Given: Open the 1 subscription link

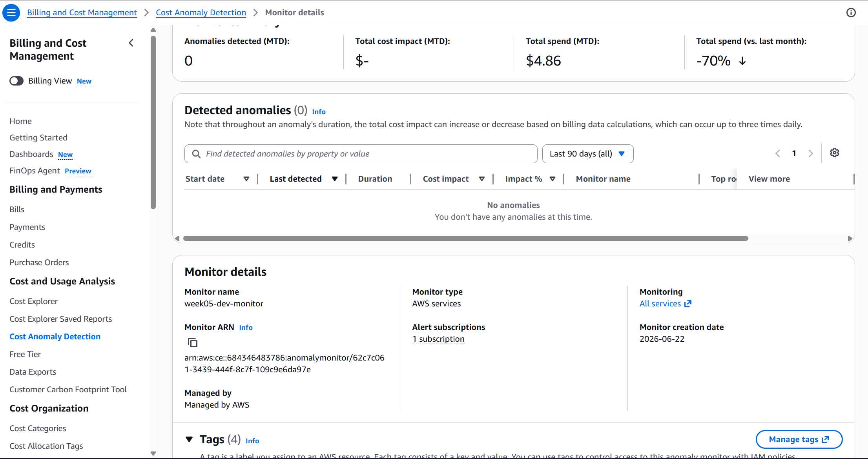Looking at the screenshot, I should tap(438, 339).
